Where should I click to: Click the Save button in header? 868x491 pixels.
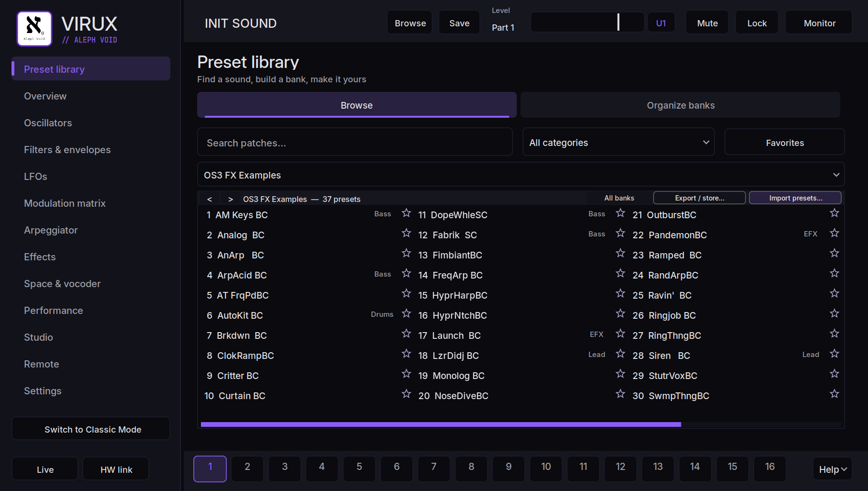pos(459,22)
